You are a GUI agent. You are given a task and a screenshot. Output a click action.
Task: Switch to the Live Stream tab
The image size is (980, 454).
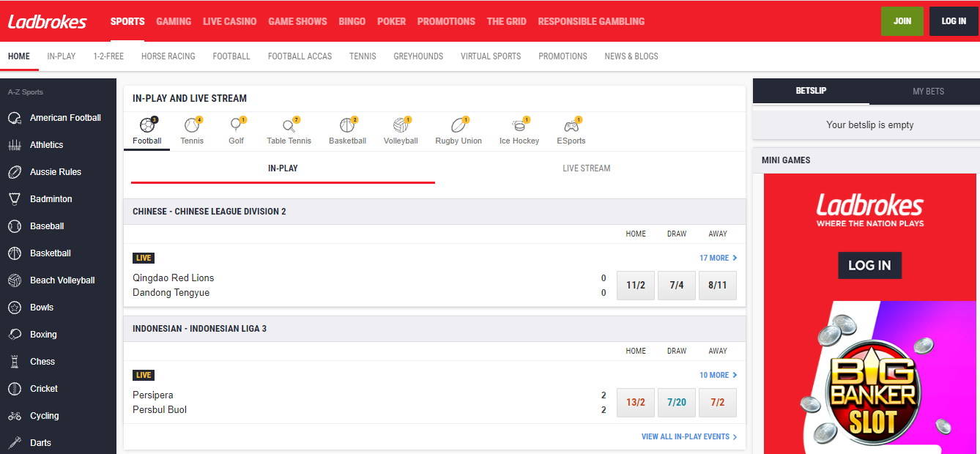(587, 168)
